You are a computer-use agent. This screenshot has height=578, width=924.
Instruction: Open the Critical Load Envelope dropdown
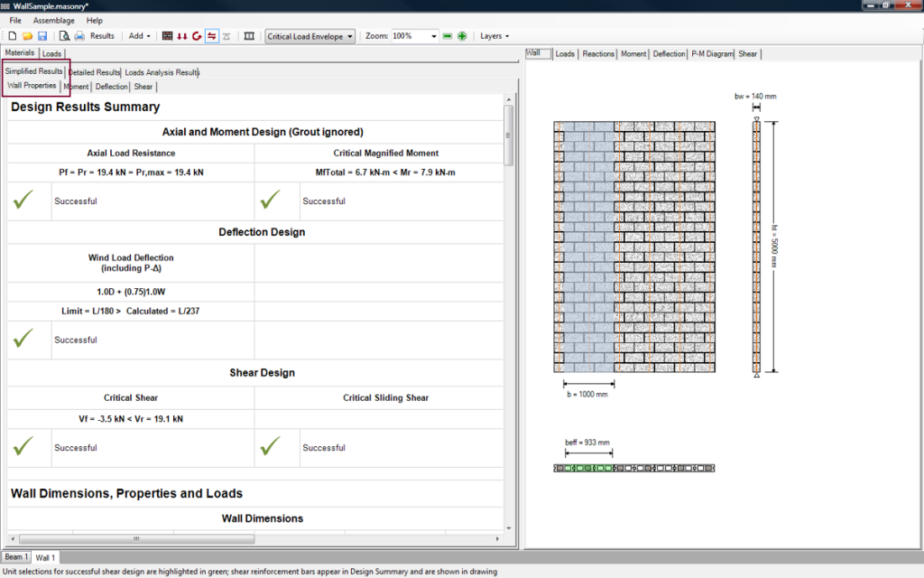pos(310,36)
